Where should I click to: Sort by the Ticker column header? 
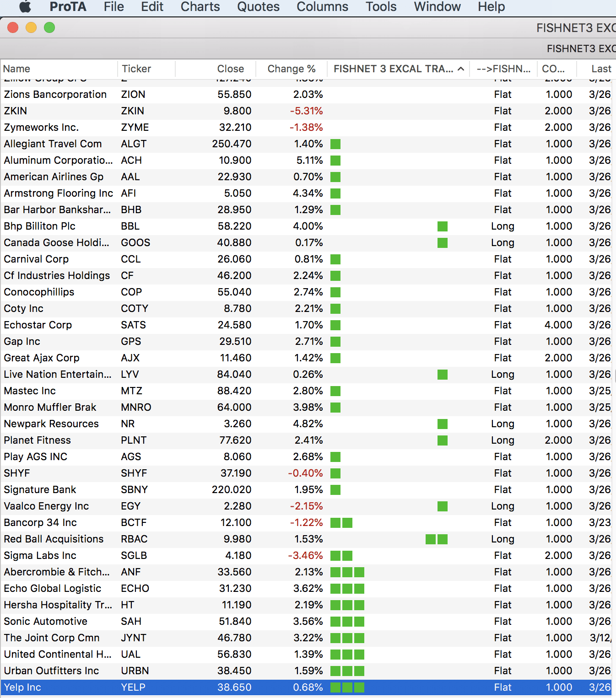click(x=146, y=69)
